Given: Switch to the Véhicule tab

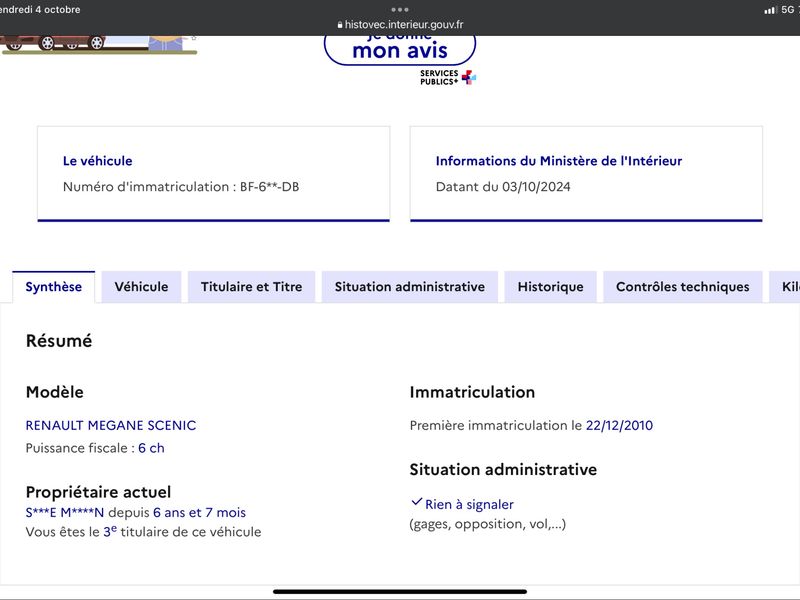Looking at the screenshot, I should (141, 287).
